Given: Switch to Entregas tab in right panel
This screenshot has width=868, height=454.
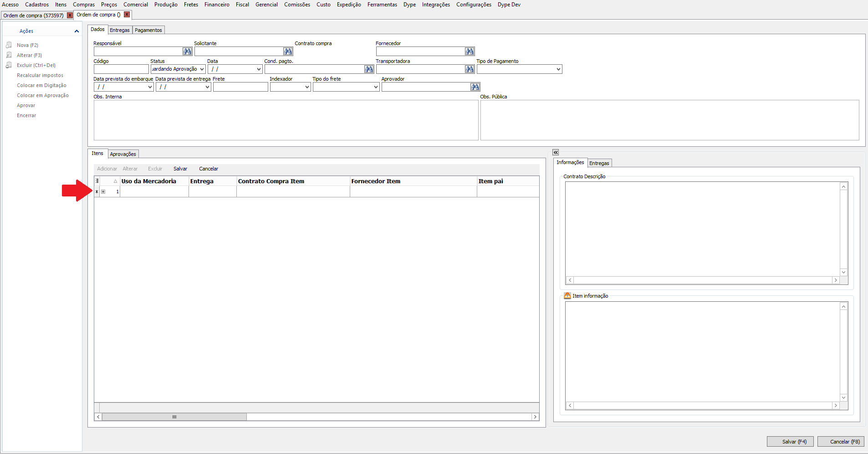Looking at the screenshot, I should [599, 163].
